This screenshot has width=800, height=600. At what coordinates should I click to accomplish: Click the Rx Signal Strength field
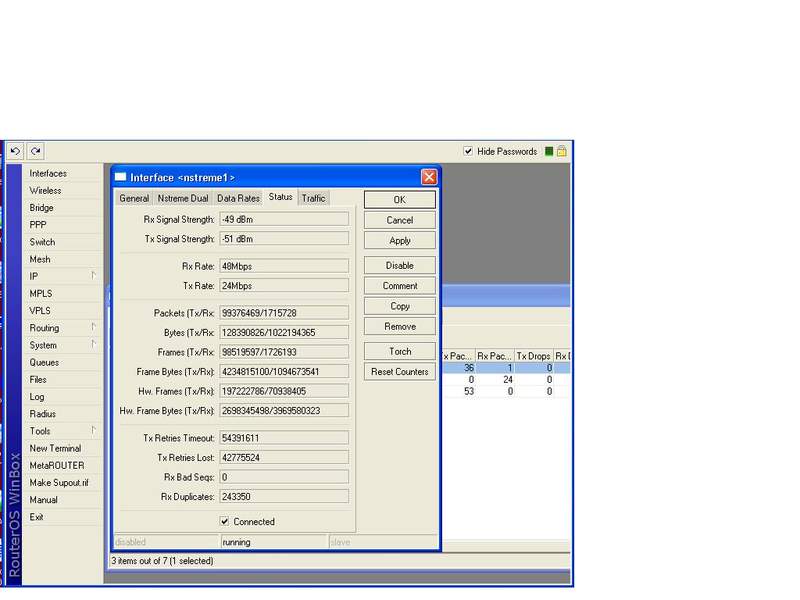[x=284, y=219]
